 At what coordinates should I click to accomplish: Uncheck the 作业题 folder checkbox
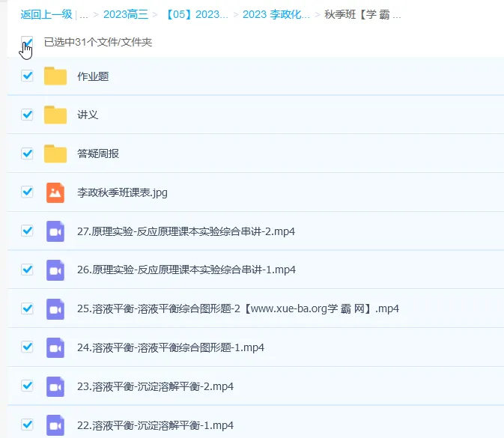(28, 76)
